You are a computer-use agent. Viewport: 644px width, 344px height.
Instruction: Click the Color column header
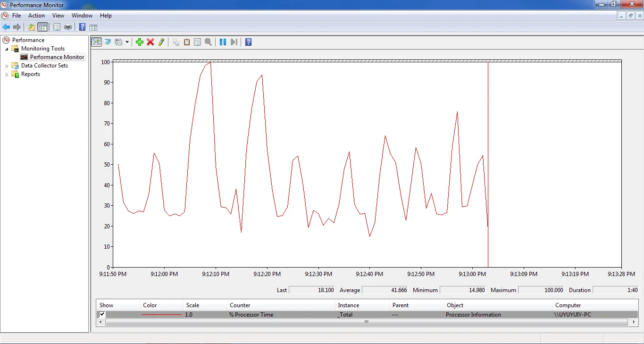click(x=161, y=305)
